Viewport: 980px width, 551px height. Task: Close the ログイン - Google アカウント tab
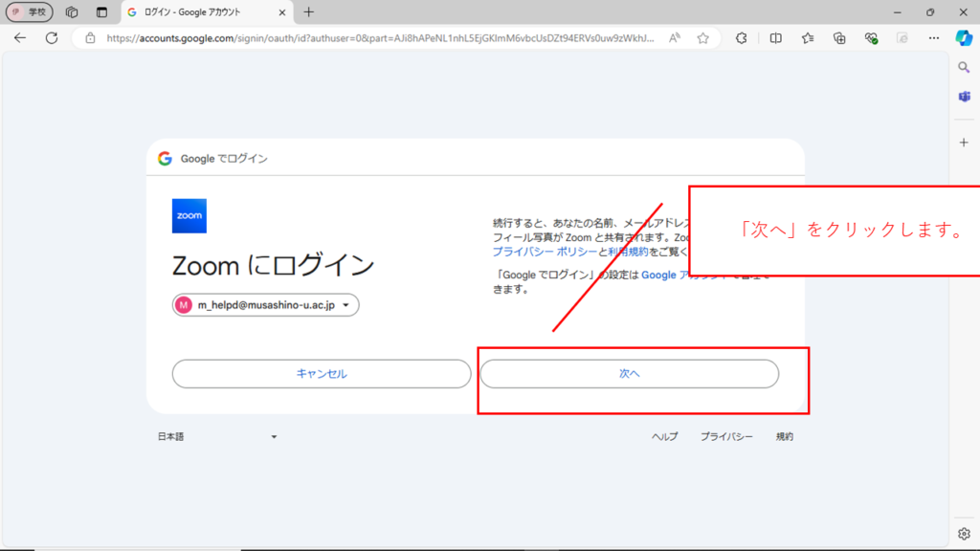[282, 11]
